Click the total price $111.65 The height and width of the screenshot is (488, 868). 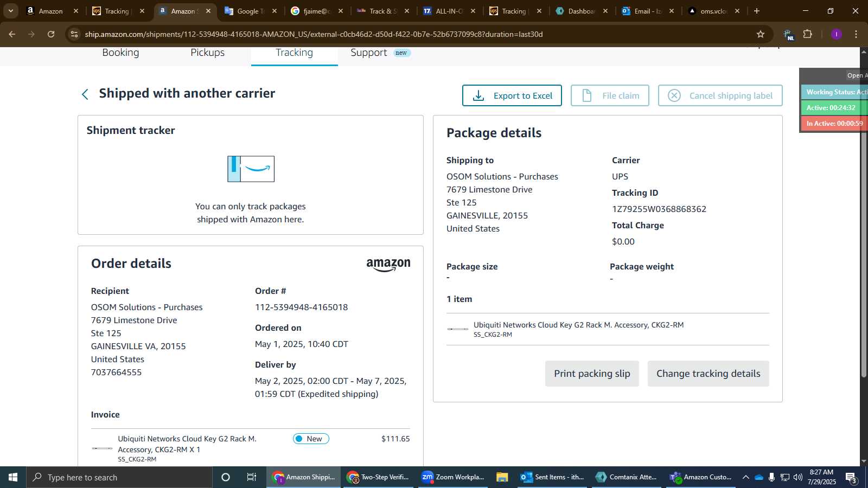coord(395,439)
